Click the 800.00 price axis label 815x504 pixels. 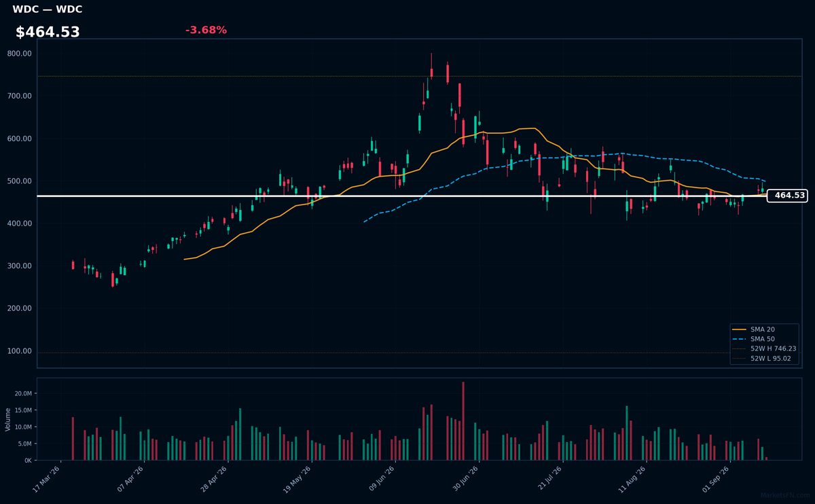point(20,54)
